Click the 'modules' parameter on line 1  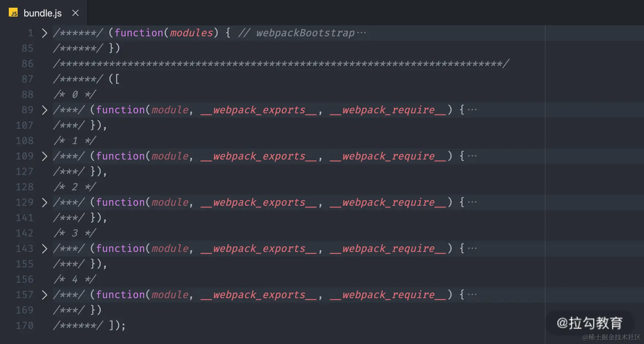pyautogui.click(x=191, y=33)
